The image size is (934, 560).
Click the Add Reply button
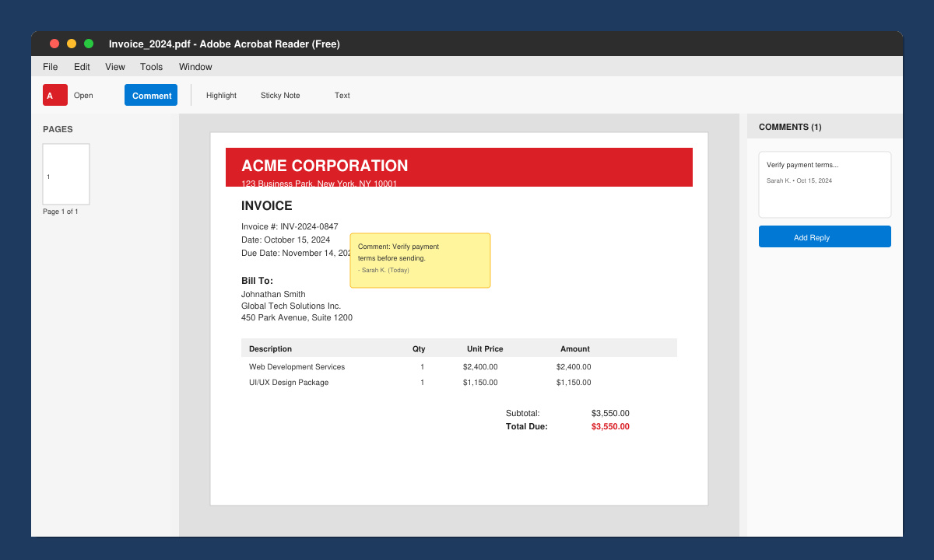825,236
